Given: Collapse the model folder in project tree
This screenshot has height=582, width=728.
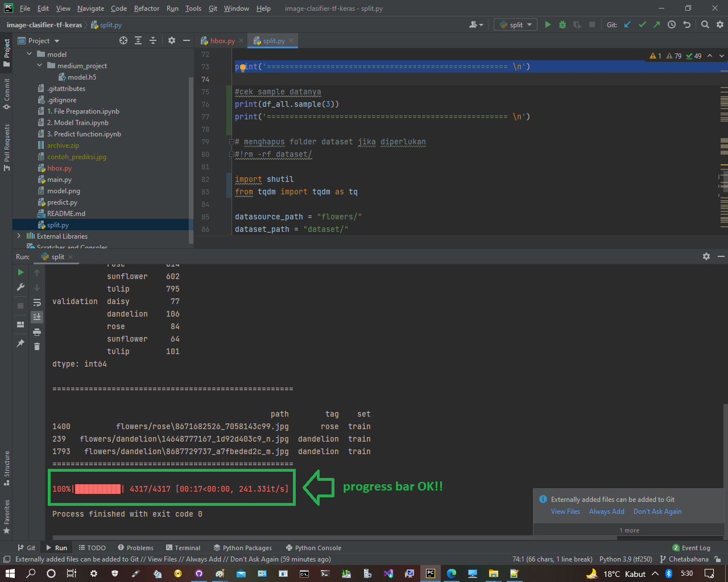Looking at the screenshot, I should coord(29,54).
